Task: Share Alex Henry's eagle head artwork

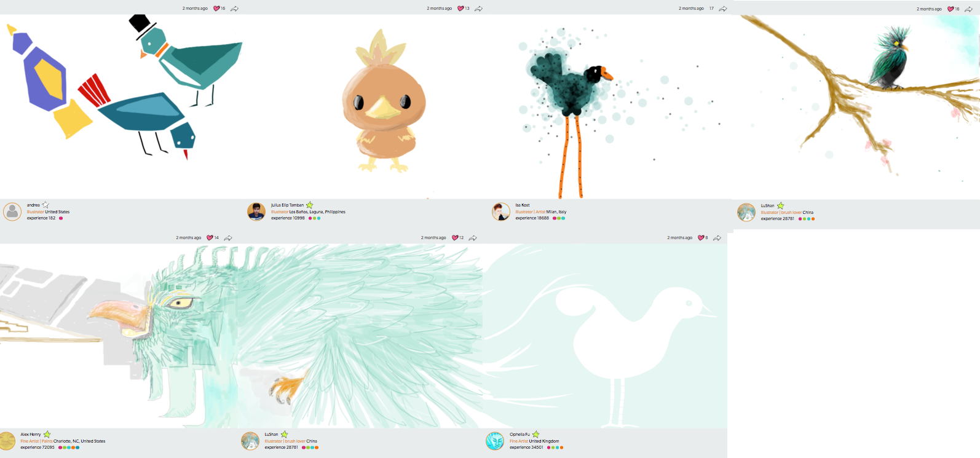Action: tap(228, 238)
